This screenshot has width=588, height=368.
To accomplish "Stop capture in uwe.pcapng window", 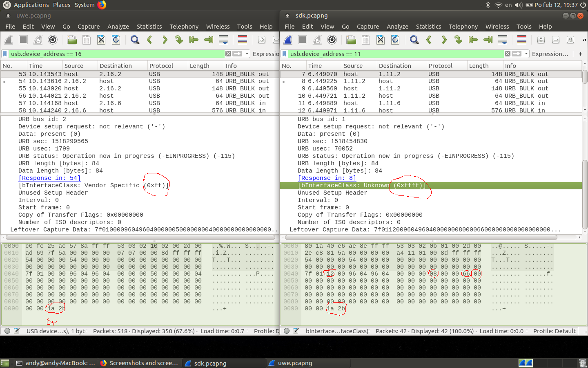I will 23,40.
